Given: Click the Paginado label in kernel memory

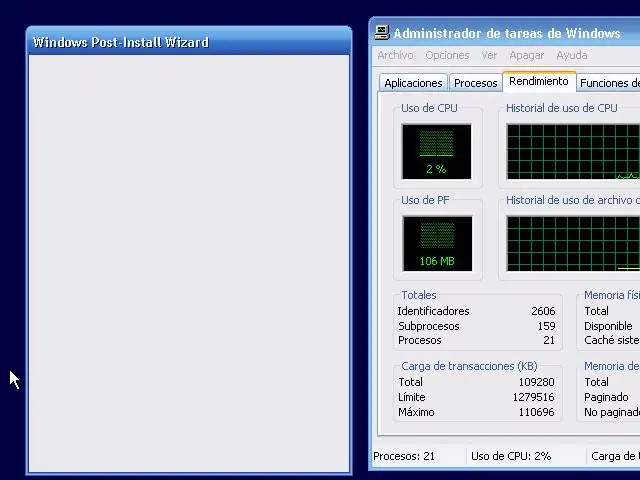Looking at the screenshot, I should [606, 397].
